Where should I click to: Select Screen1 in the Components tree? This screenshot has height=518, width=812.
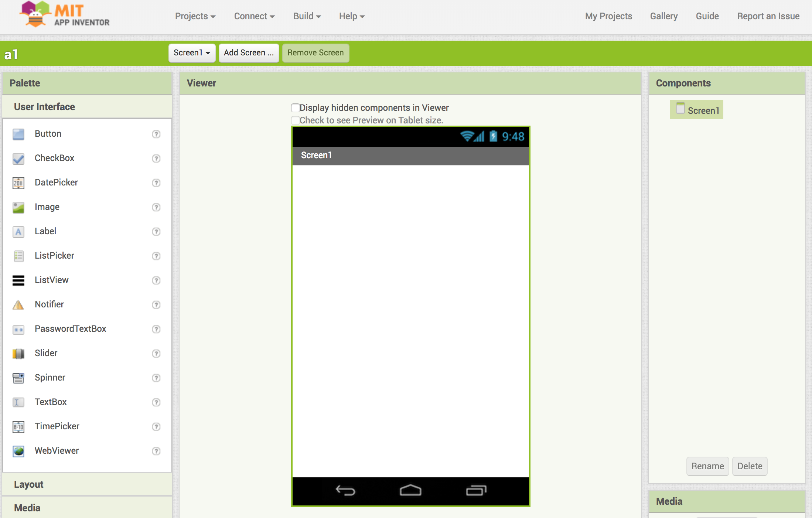pyautogui.click(x=703, y=110)
